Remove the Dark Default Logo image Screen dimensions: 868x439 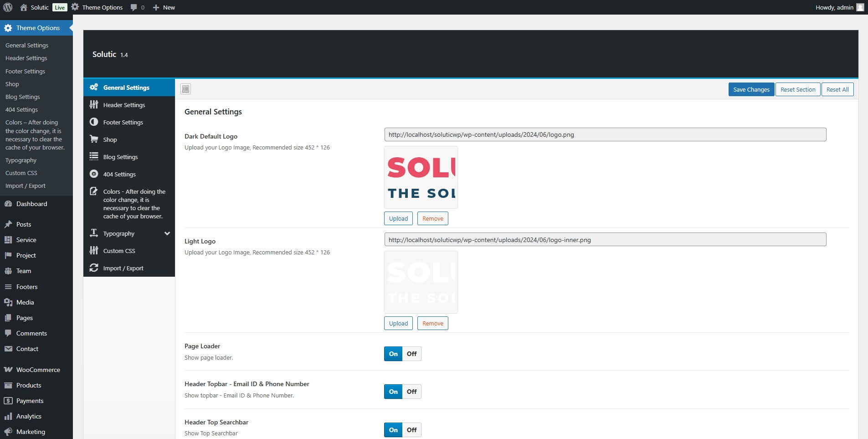point(432,218)
